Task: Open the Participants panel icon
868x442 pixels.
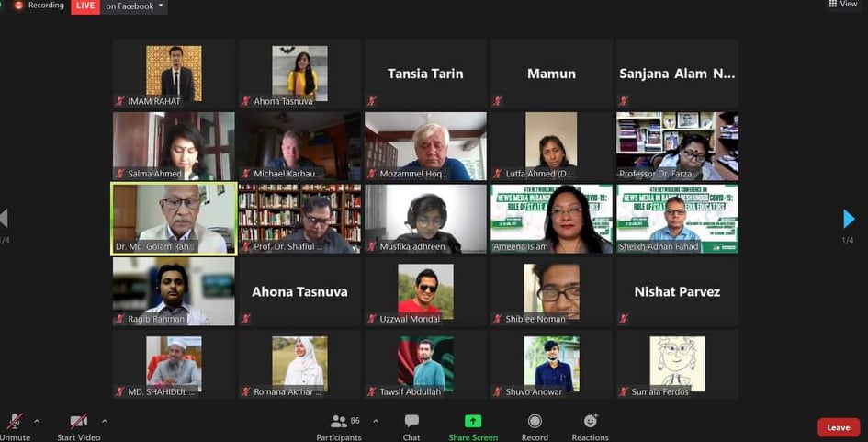Action: click(339, 421)
